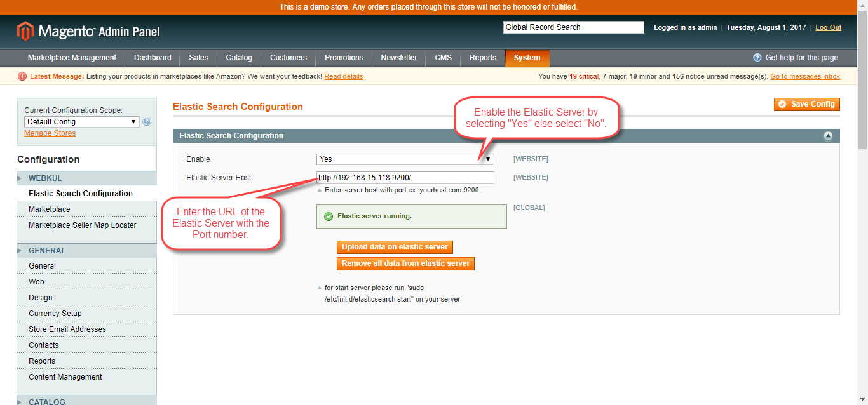The height and width of the screenshot is (405, 868).
Task: Collapse the GENERAL sidebar group
Action: tap(87, 251)
